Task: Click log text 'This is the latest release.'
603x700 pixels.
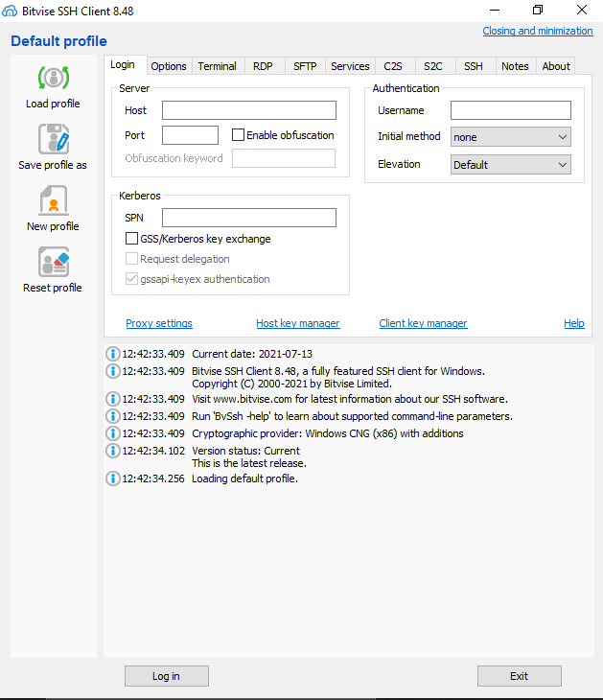Action: (x=249, y=463)
